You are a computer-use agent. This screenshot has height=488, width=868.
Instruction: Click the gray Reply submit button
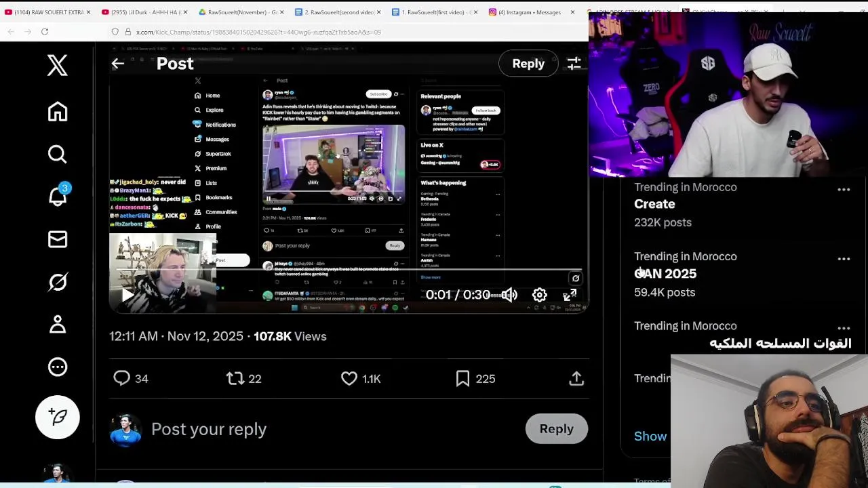click(x=556, y=429)
